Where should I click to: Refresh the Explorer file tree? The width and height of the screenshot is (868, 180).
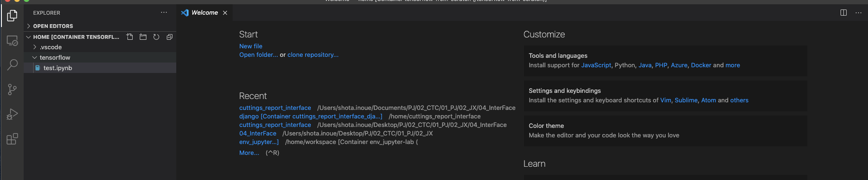[x=156, y=37]
